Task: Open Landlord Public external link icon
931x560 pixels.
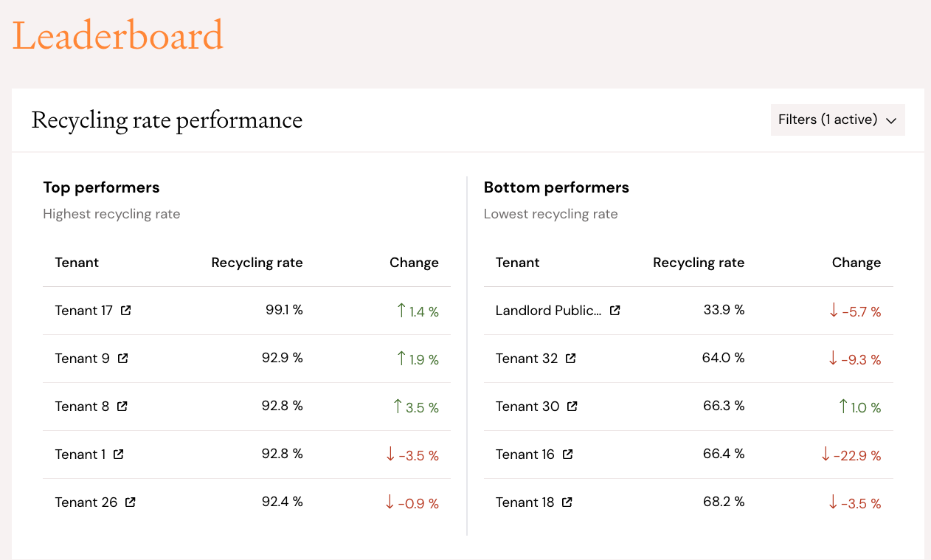Action: click(615, 311)
